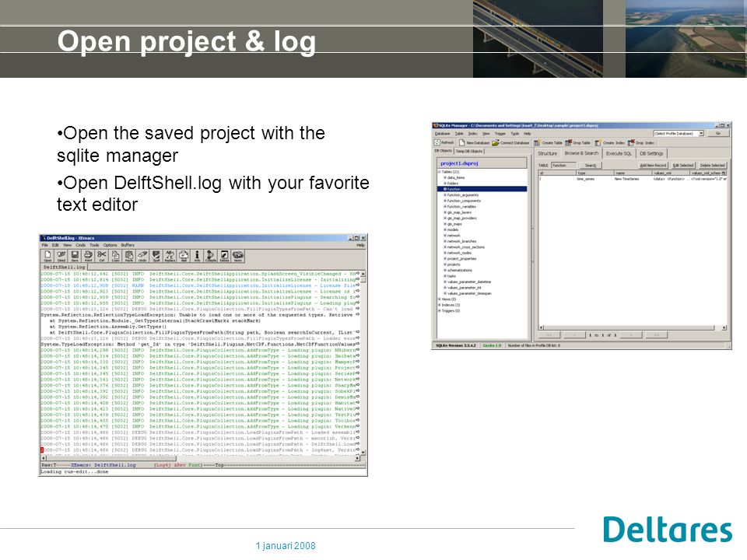Click Refresh icon in SQLite Manager toolbar
The height and width of the screenshot is (560, 747).
[437, 142]
